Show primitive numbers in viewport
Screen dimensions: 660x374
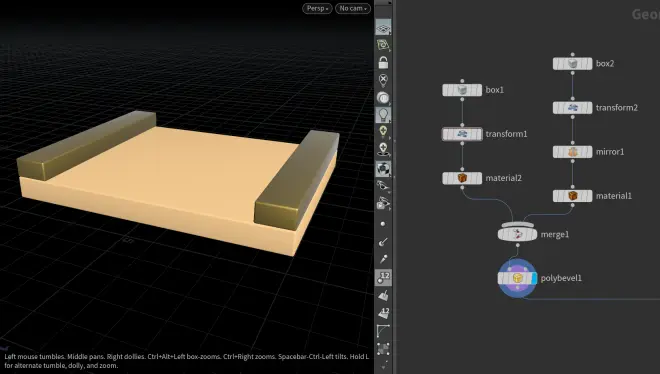(x=383, y=313)
